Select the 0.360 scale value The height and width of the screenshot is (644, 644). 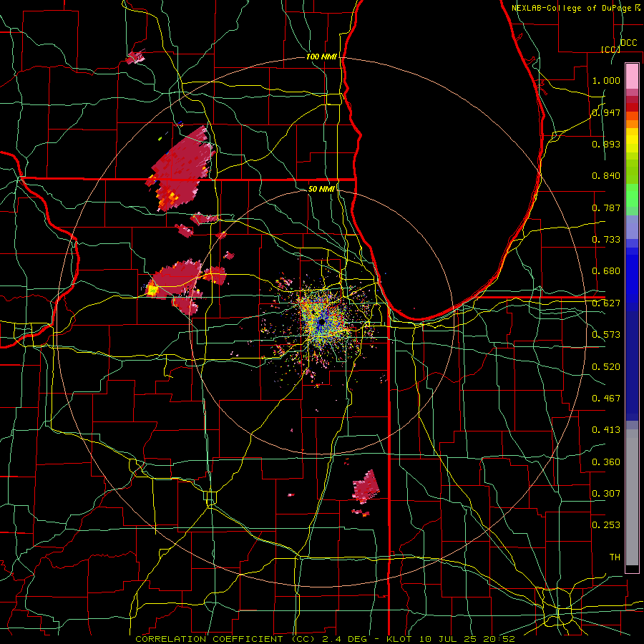(x=606, y=462)
